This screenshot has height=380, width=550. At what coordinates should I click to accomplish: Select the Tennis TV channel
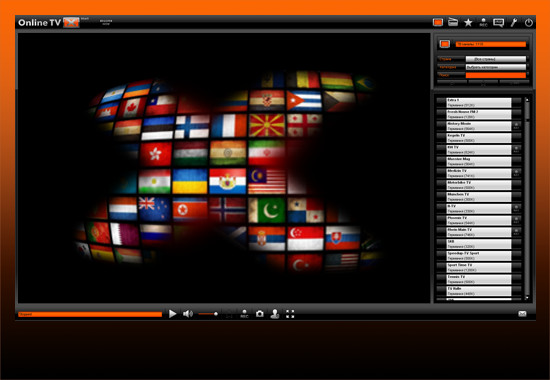479,279
